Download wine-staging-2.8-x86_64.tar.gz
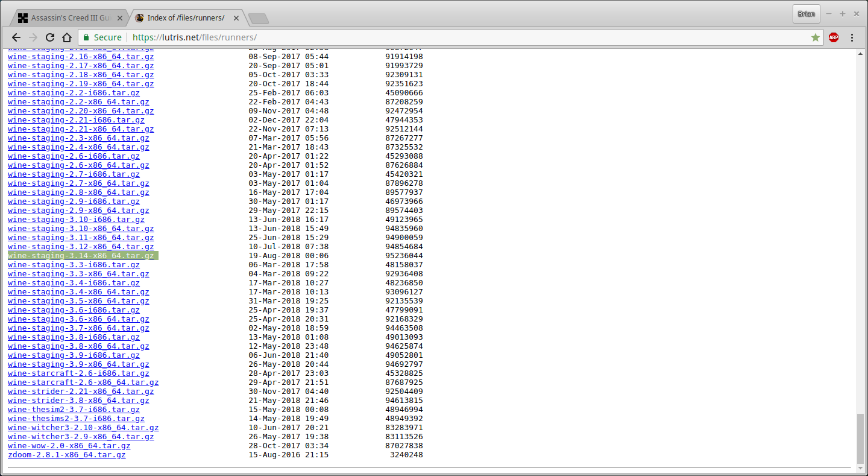868x476 pixels. [x=78, y=192]
